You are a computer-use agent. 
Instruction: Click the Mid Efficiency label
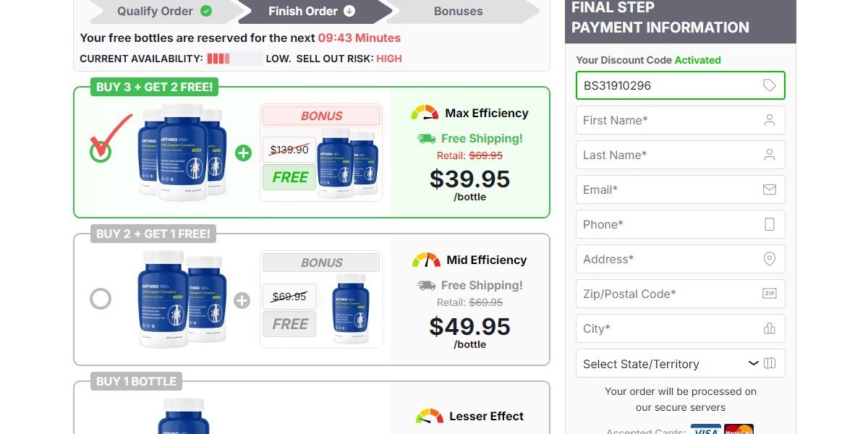point(487,260)
